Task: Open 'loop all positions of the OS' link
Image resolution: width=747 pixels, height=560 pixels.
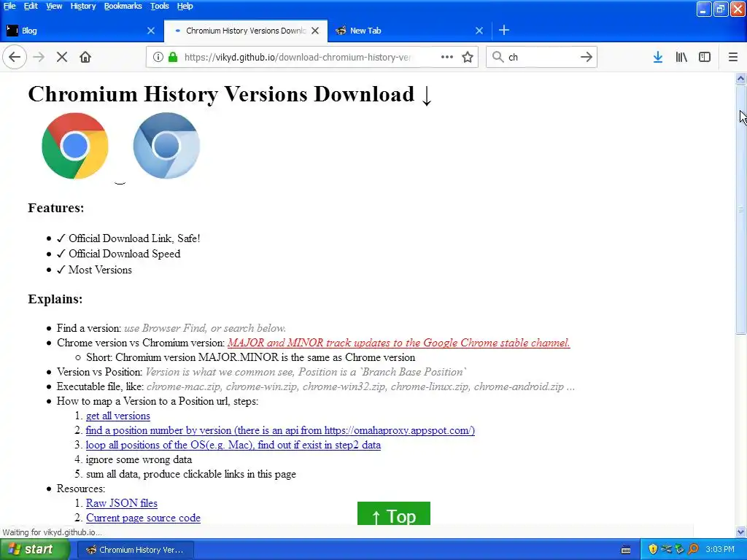Action: click(233, 445)
